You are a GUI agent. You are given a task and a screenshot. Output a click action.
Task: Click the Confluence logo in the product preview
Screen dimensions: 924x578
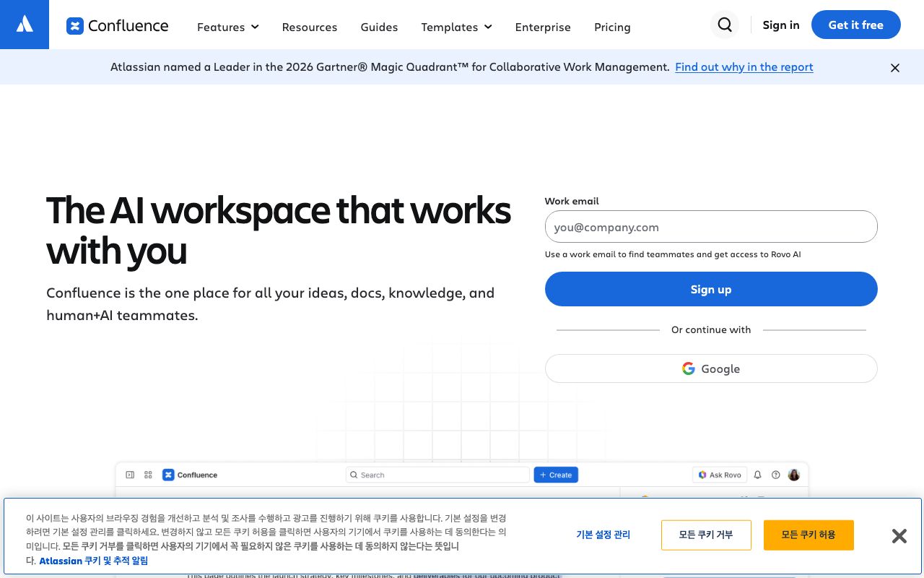point(190,475)
